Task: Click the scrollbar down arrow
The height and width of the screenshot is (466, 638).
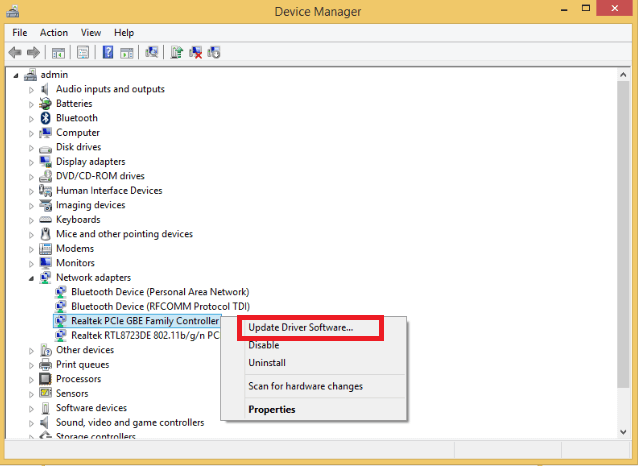Action: (623, 432)
